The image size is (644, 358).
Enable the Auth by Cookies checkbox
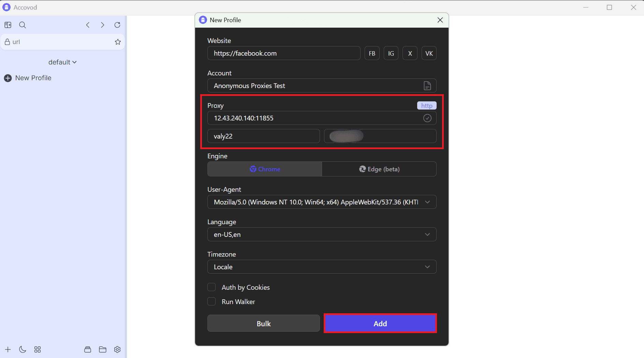(x=211, y=287)
